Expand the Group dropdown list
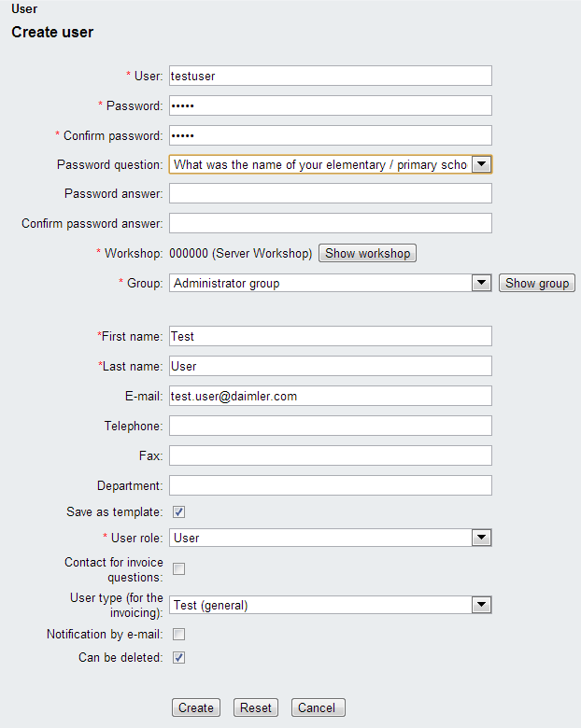This screenshot has width=581, height=728. coord(481,283)
